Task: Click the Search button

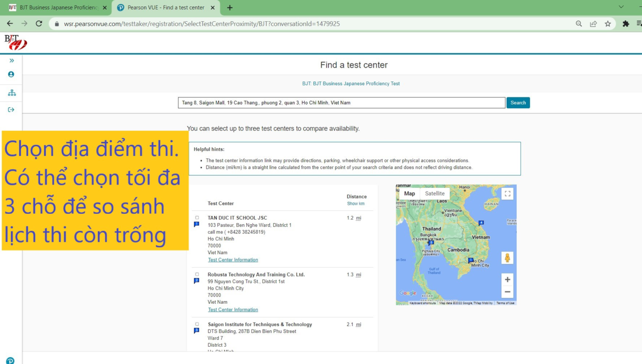Action: click(x=518, y=103)
